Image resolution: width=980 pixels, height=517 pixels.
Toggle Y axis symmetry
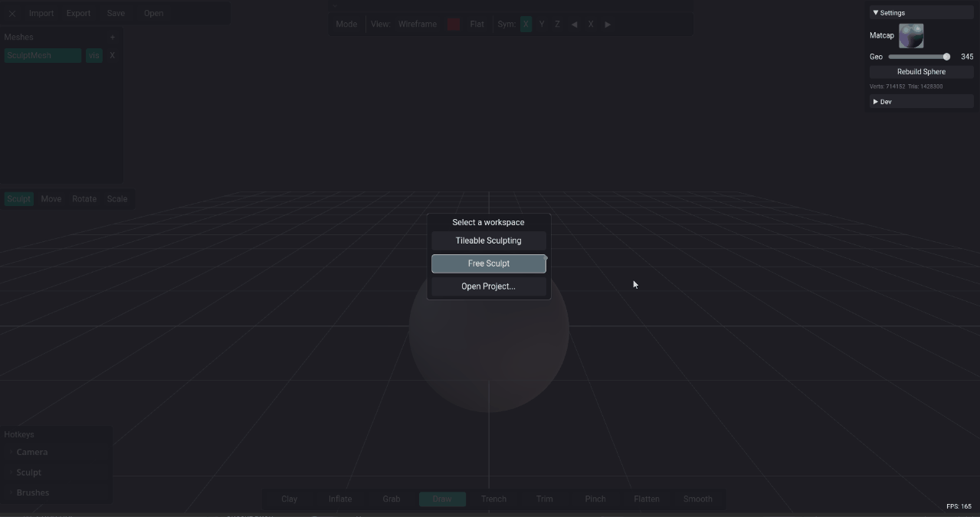tap(542, 25)
